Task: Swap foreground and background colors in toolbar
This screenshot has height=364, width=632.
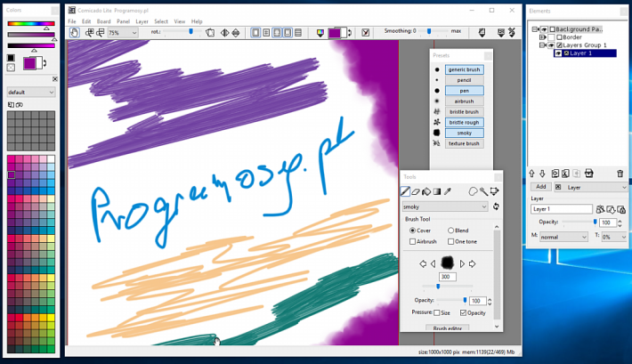Action: (x=350, y=33)
